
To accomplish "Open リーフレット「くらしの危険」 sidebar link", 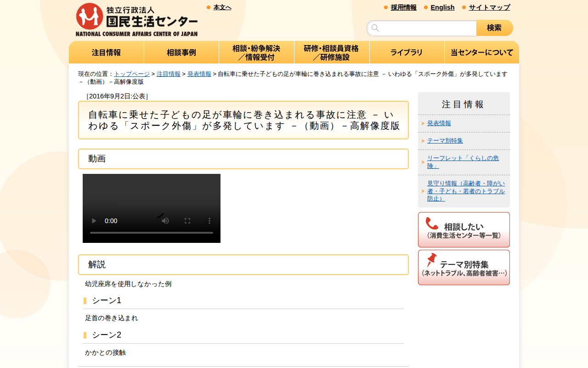I will click(x=463, y=162).
